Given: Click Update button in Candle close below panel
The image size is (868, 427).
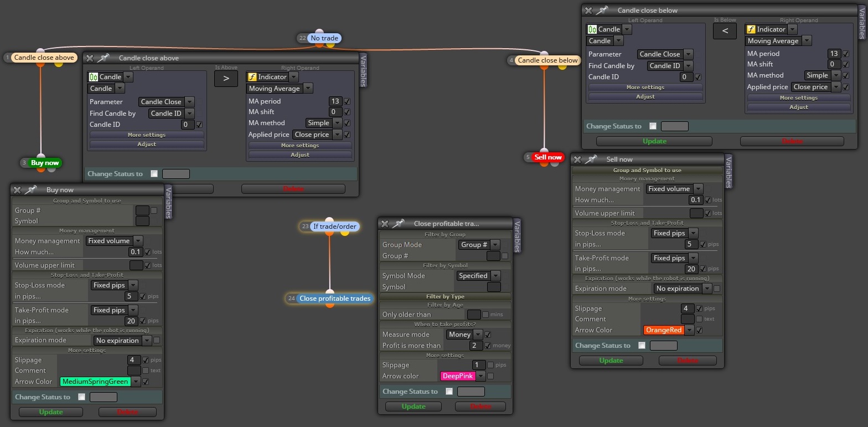Looking at the screenshot, I should 654,141.
